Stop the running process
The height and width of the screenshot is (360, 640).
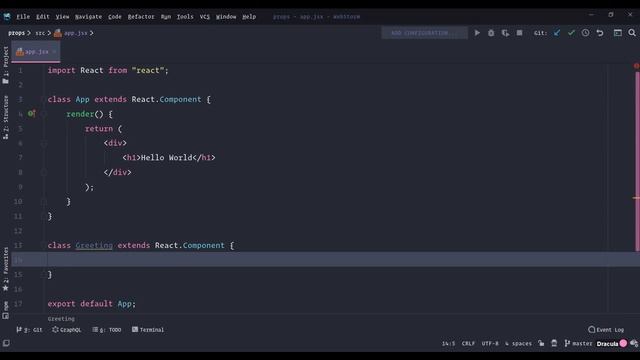[519, 33]
